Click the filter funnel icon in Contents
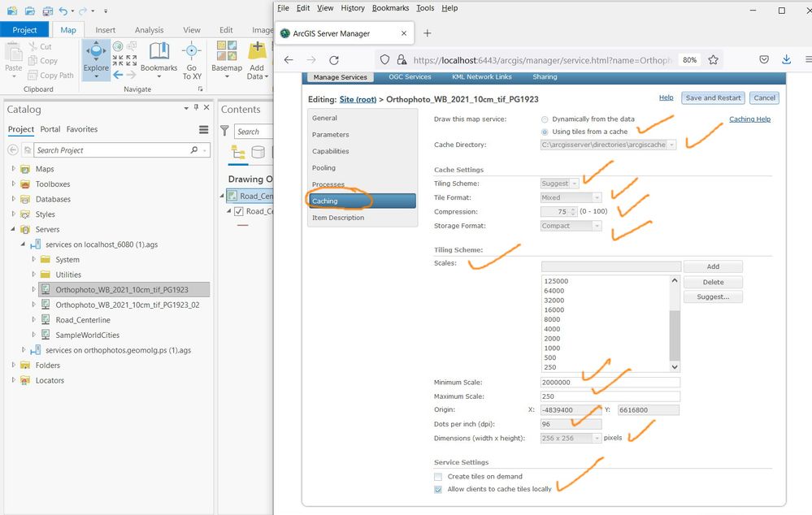The width and height of the screenshot is (812, 515). point(225,131)
